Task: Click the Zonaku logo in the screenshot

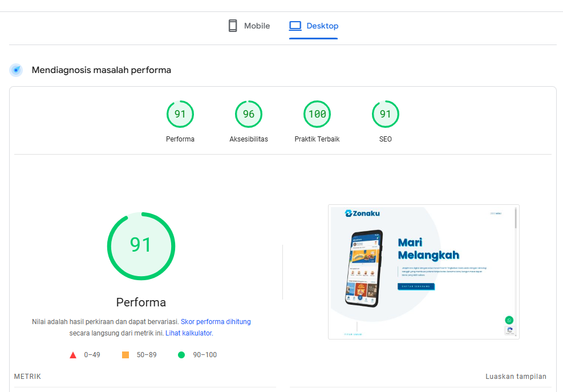Action: tap(362, 213)
